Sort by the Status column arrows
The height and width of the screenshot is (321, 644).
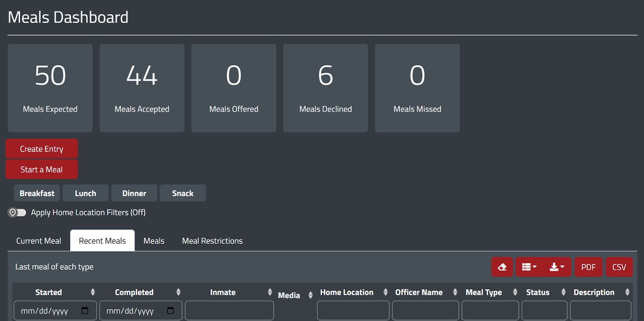click(563, 292)
